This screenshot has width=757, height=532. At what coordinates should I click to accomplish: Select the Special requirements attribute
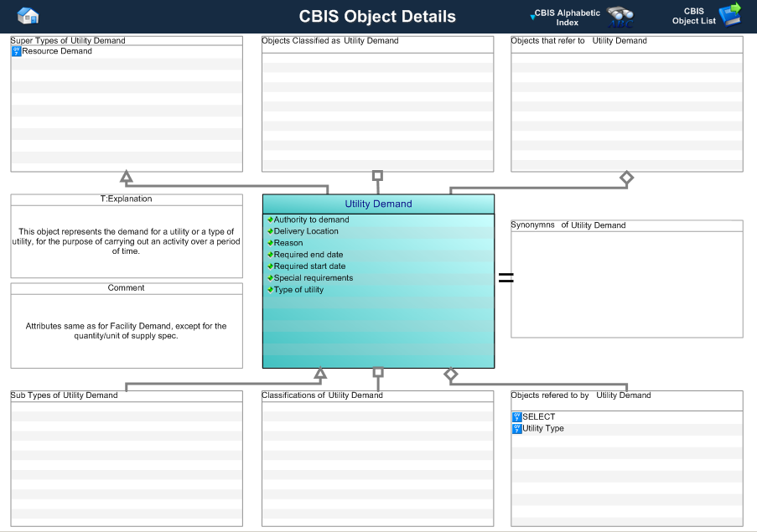click(x=314, y=278)
